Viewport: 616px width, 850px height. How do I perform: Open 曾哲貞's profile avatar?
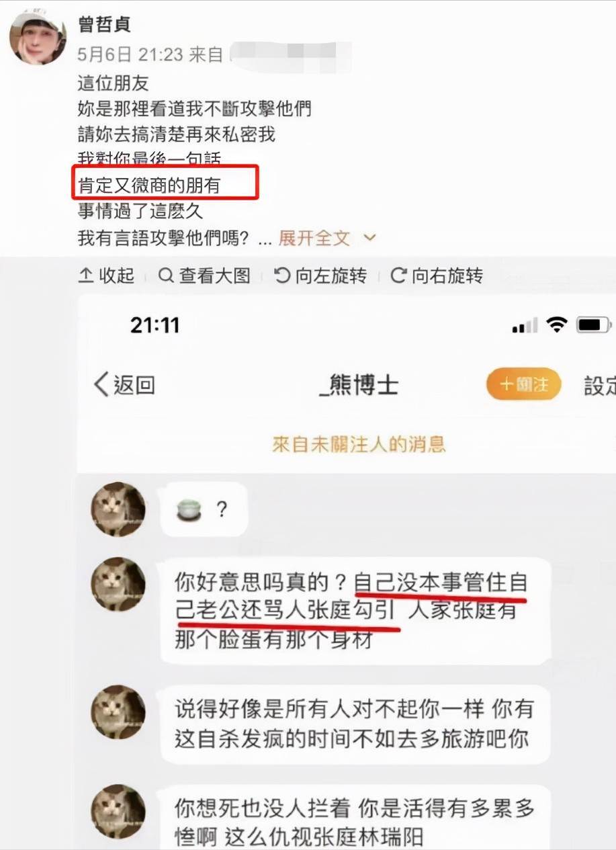click(x=38, y=37)
